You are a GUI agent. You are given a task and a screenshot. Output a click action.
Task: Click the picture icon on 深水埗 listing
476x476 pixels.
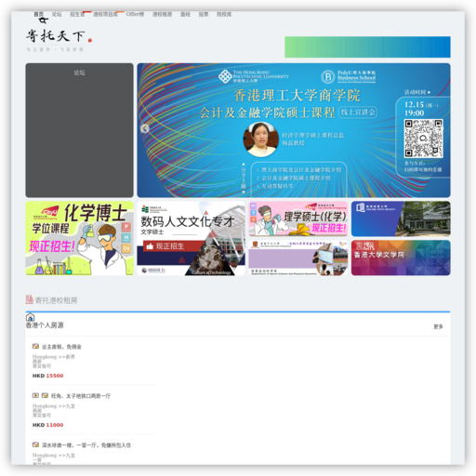click(35, 444)
